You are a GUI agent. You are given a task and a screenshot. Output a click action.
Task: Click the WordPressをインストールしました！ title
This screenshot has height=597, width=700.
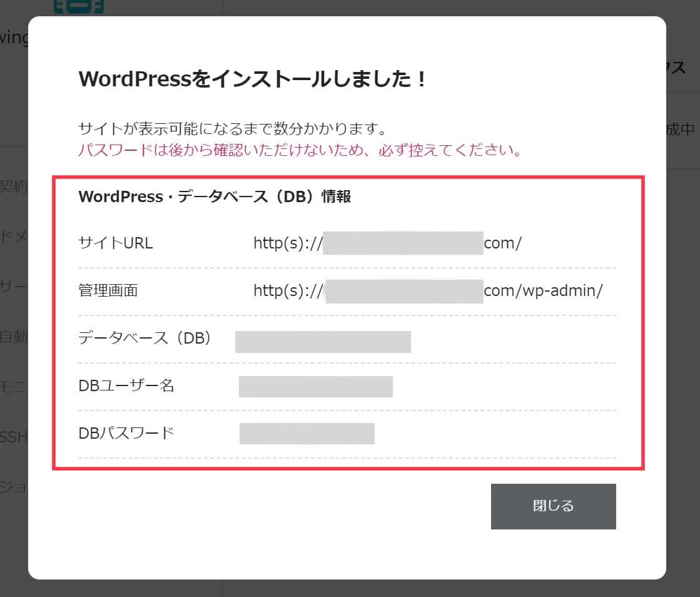[x=253, y=79]
